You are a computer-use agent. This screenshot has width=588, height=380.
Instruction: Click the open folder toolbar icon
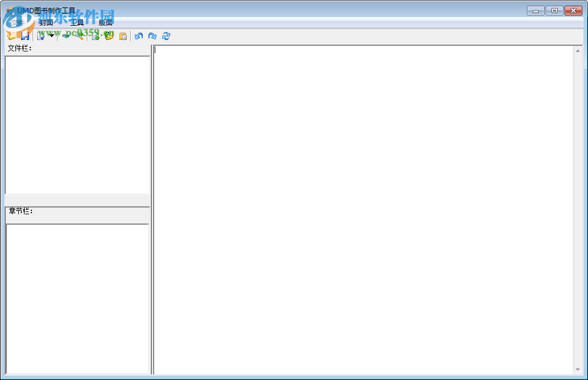[x=11, y=35]
